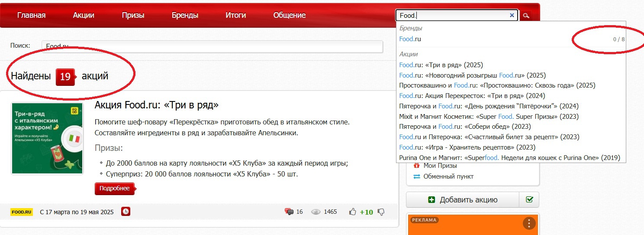Viewport: 644px width, 235px height.
Task: Open comments via the speech bubble icon
Action: click(x=289, y=212)
